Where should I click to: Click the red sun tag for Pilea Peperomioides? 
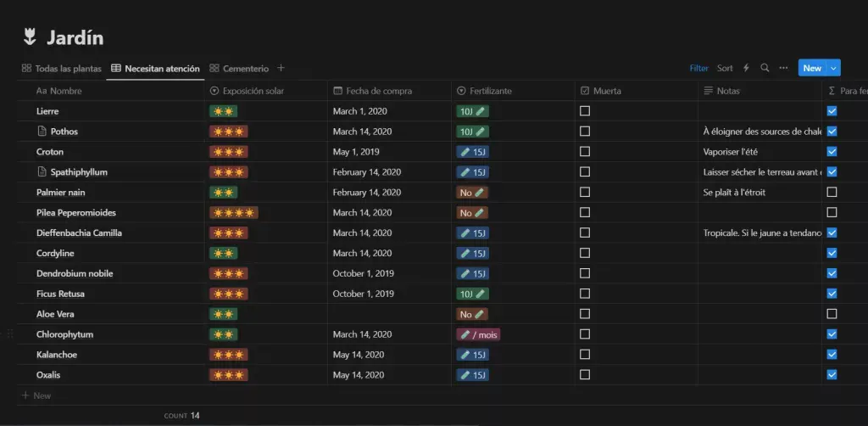tap(233, 213)
